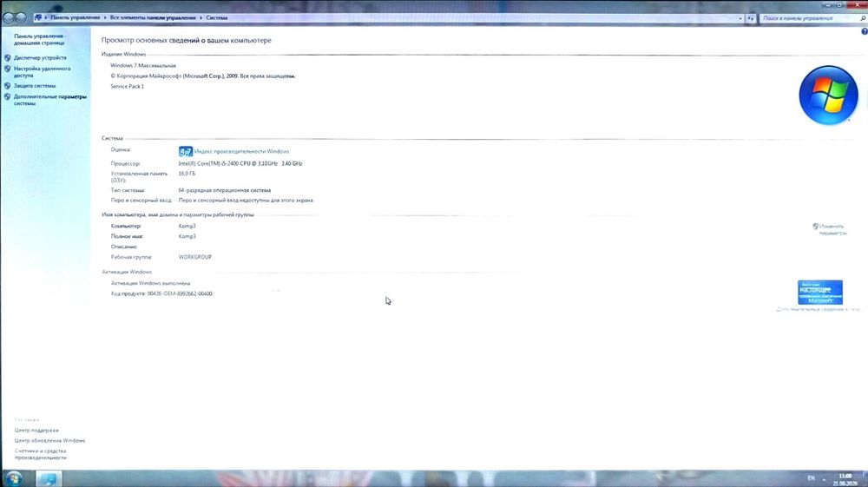
Task: Open Диспетчер устройств from the sidebar
Action: tap(40, 57)
